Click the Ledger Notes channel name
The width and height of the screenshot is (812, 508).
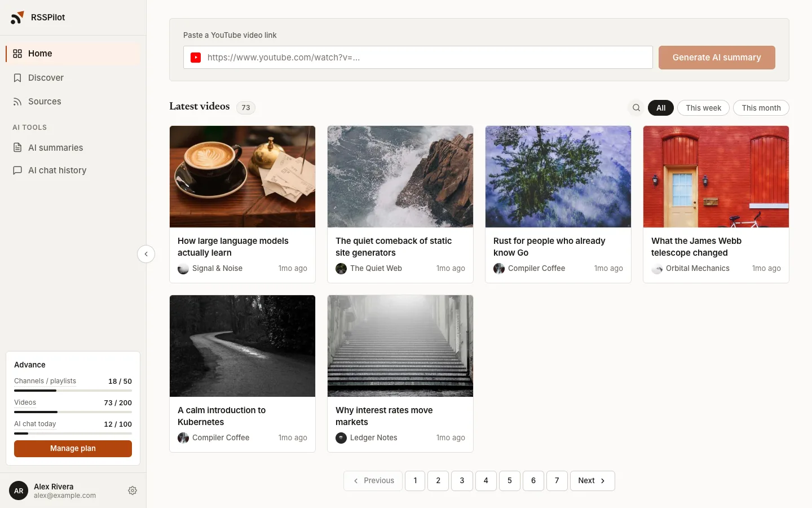(373, 438)
